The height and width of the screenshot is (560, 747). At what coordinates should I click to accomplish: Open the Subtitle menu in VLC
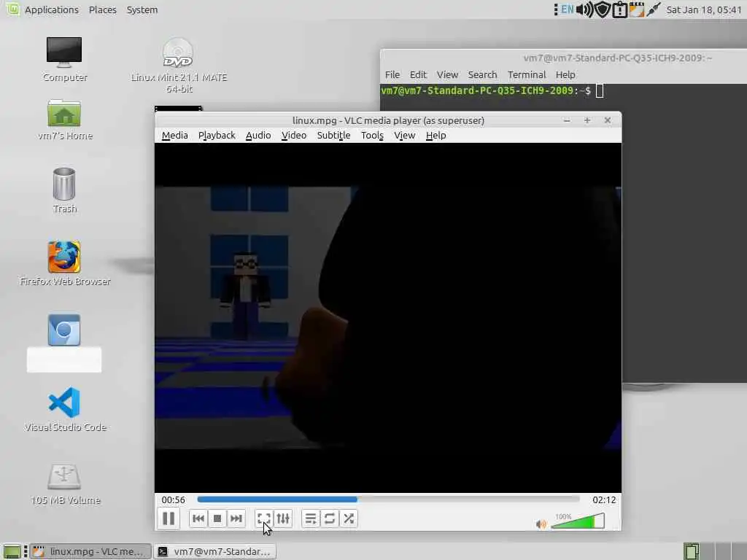tap(333, 135)
